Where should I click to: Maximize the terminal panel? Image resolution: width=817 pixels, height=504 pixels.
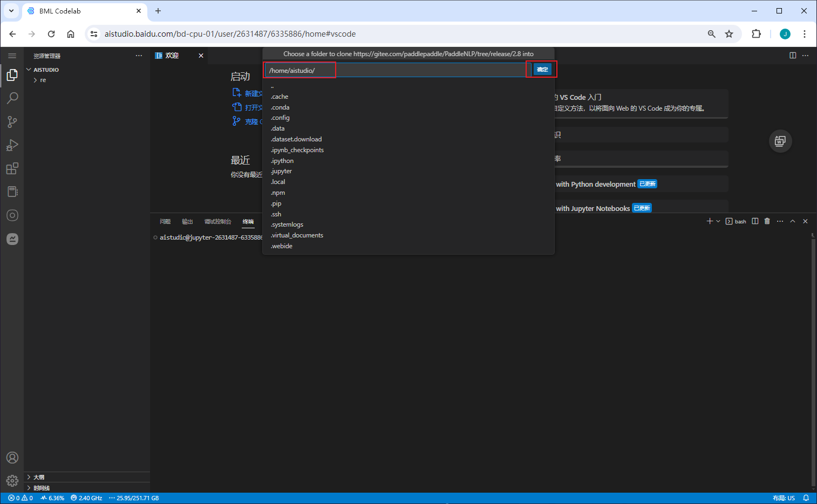[x=793, y=221]
